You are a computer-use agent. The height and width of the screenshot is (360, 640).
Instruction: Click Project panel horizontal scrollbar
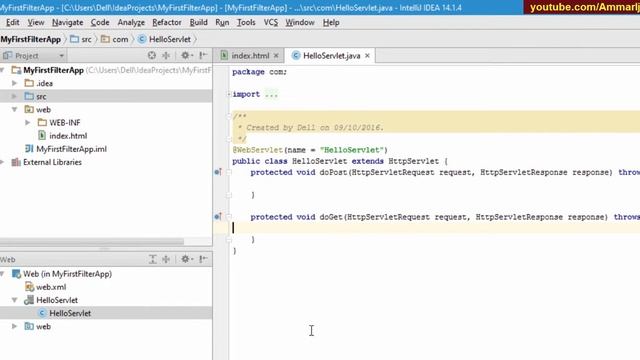pos(92,241)
